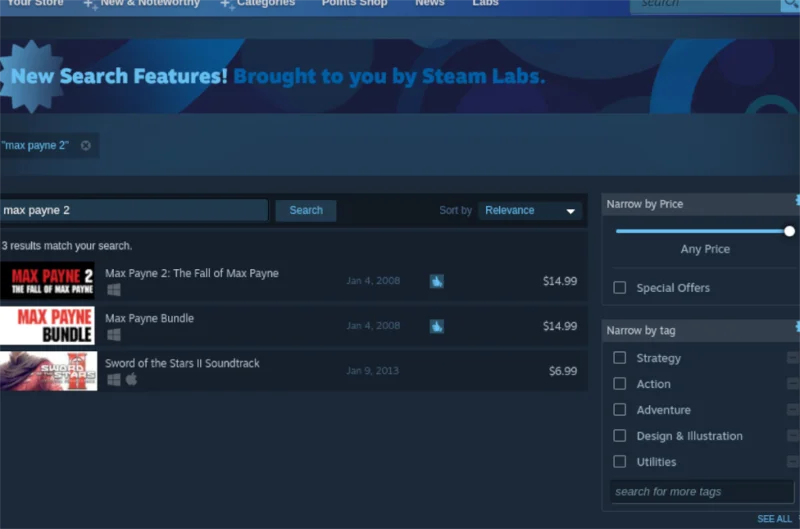Click the review thumbs-up icon for Max Payne 2

point(437,281)
